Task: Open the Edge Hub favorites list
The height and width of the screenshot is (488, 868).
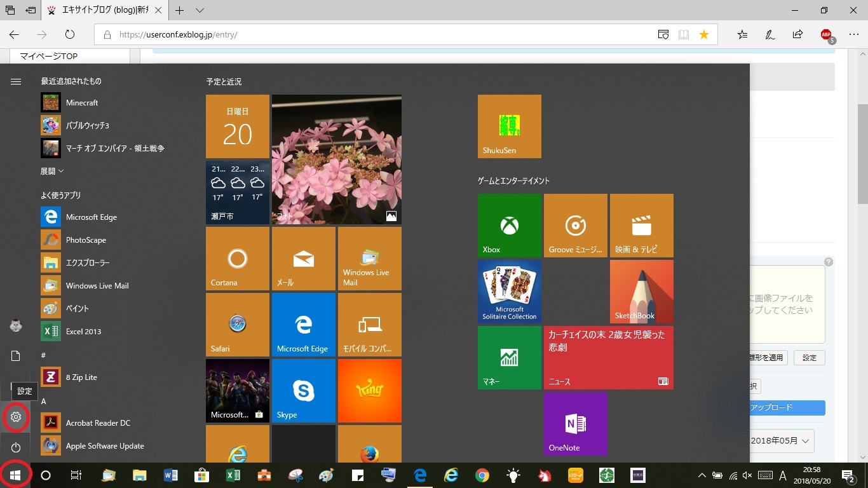Action: (x=743, y=35)
